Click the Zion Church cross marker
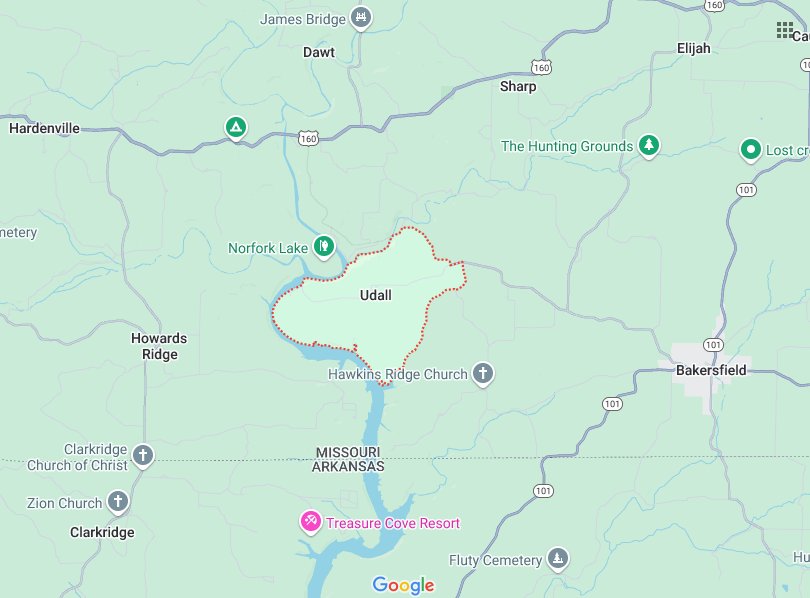This screenshot has height=598, width=810. pos(118,501)
